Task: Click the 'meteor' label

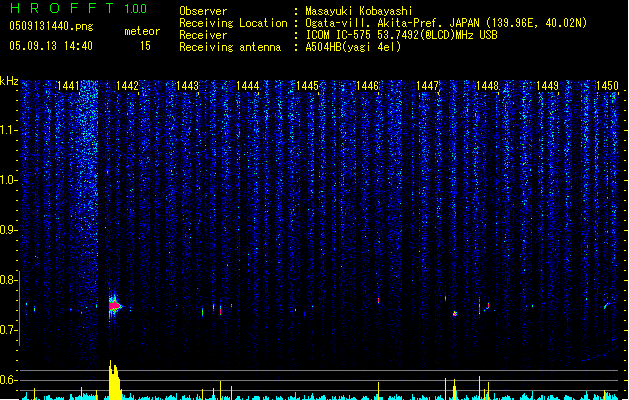Action: click(x=142, y=31)
